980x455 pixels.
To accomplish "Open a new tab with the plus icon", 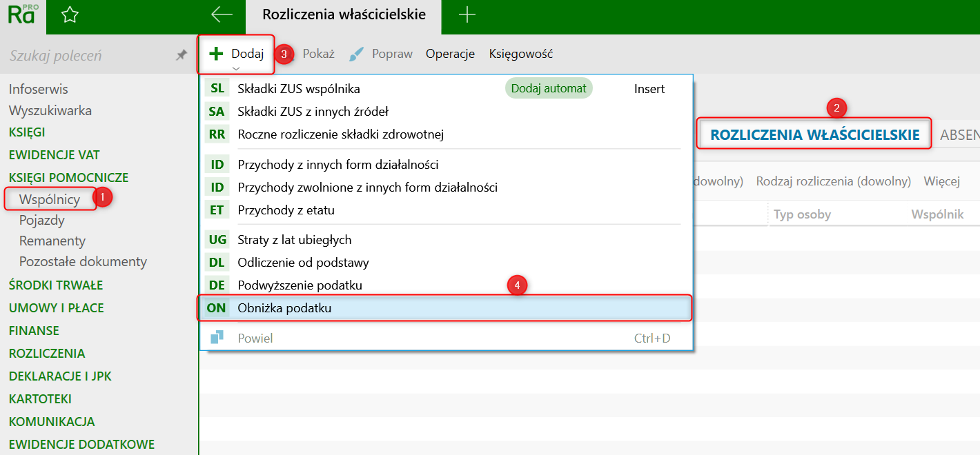I will (467, 14).
